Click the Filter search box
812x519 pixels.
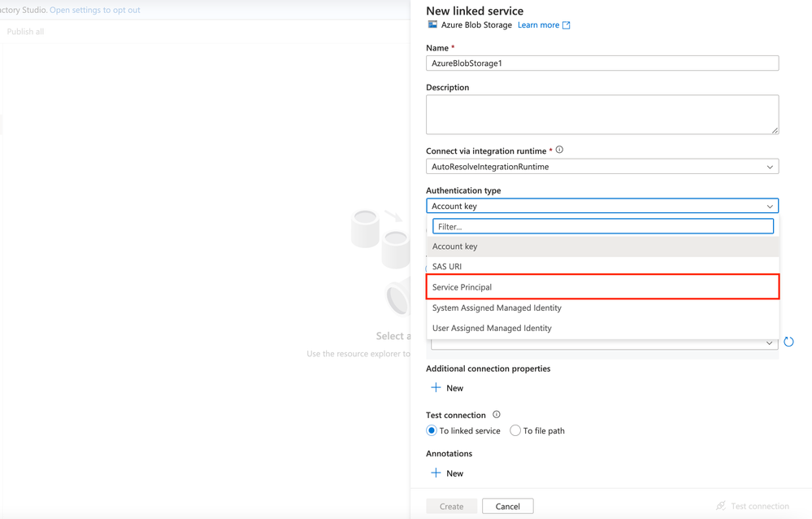(603, 226)
